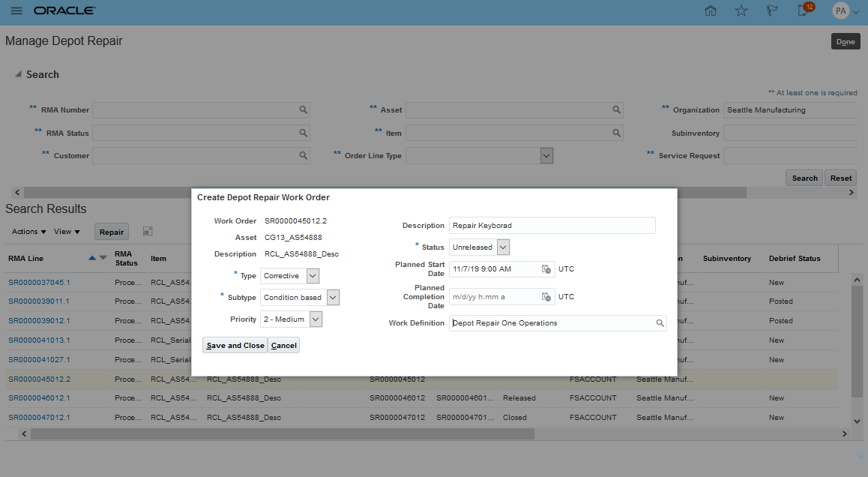Screen dimensions: 868x477
Task: Click the Debrief Status column header
Action: tap(795, 258)
